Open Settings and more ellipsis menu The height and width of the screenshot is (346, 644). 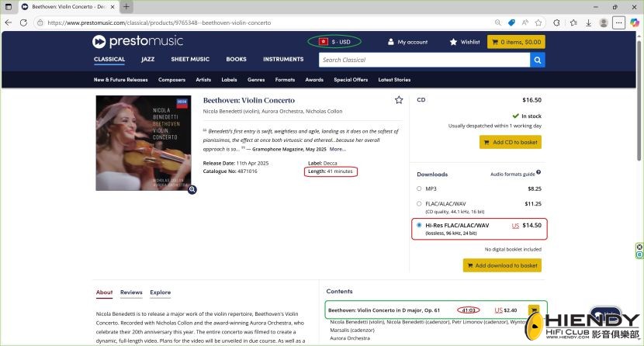click(618, 22)
